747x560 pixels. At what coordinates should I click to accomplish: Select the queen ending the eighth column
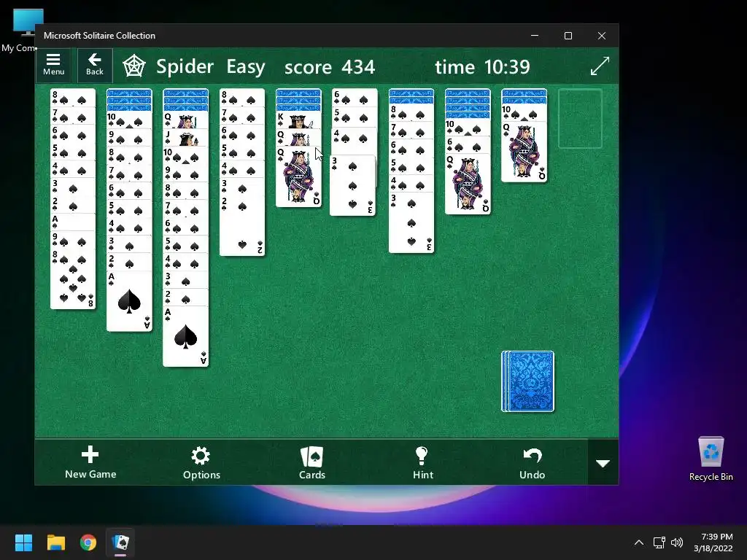(468, 184)
